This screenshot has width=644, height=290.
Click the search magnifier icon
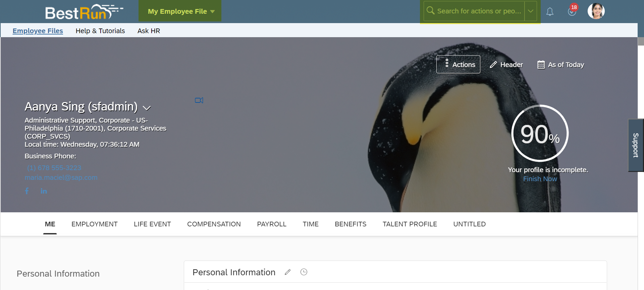(430, 11)
